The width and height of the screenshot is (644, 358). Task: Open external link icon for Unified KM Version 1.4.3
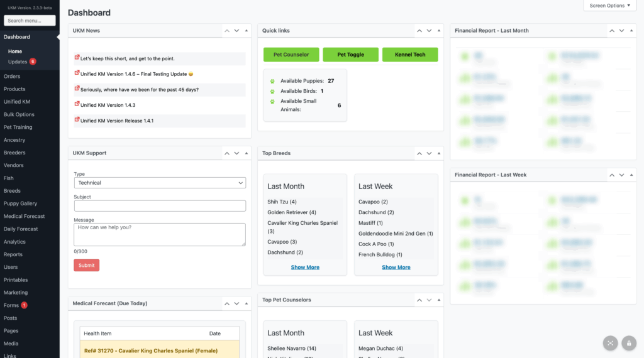(77, 104)
